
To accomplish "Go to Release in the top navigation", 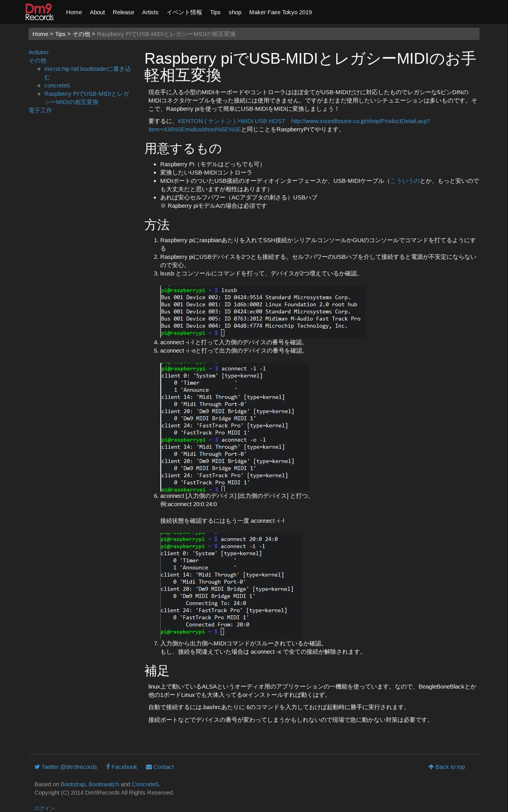I will (x=123, y=12).
